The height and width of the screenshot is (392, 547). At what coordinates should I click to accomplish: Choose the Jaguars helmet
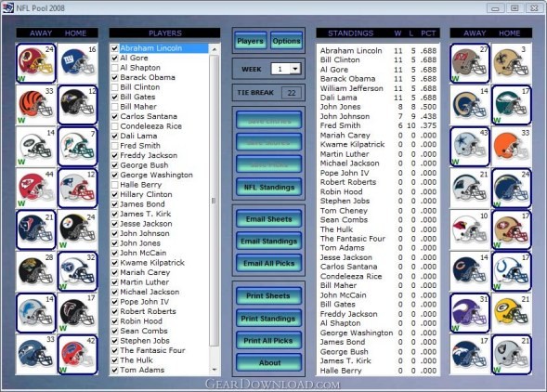(35, 271)
